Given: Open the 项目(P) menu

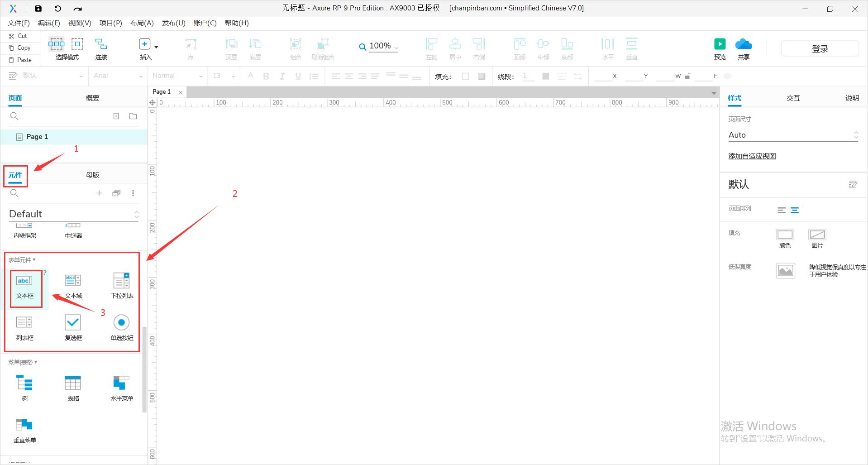Looking at the screenshot, I should (111, 23).
